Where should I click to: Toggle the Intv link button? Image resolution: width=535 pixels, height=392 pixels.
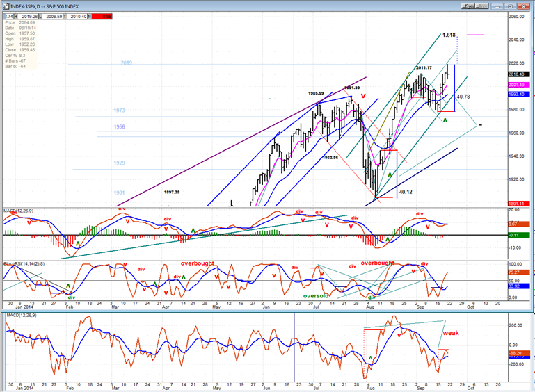coord(481,6)
